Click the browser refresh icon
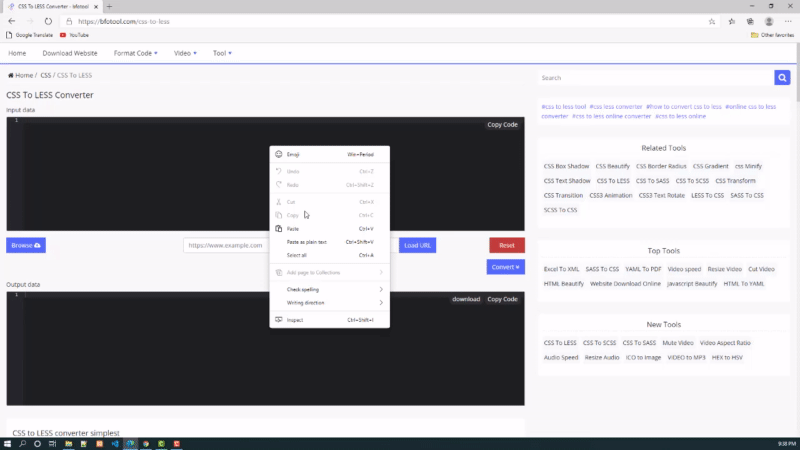This screenshot has width=800, height=450. pyautogui.click(x=48, y=20)
